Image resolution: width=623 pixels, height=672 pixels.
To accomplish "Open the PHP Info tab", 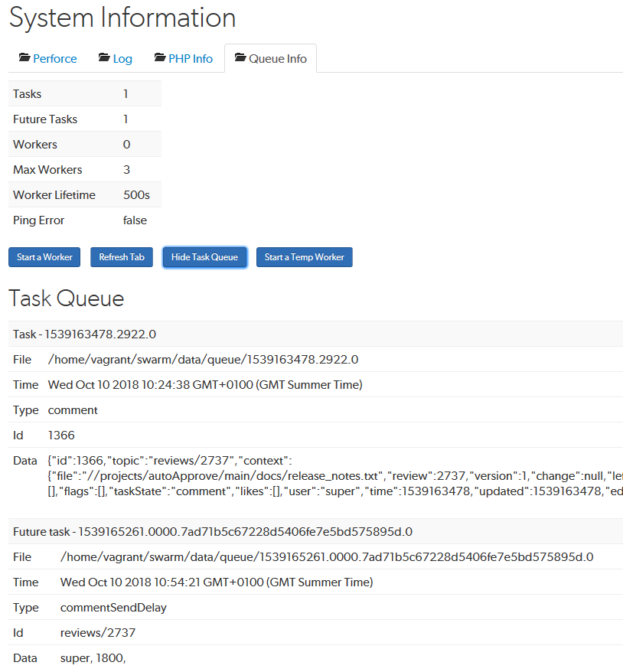I will click(x=184, y=58).
